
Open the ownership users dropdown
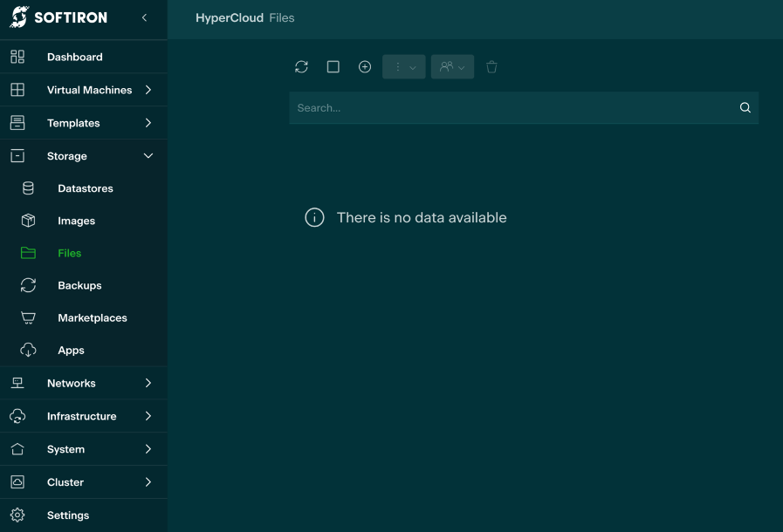(x=452, y=67)
